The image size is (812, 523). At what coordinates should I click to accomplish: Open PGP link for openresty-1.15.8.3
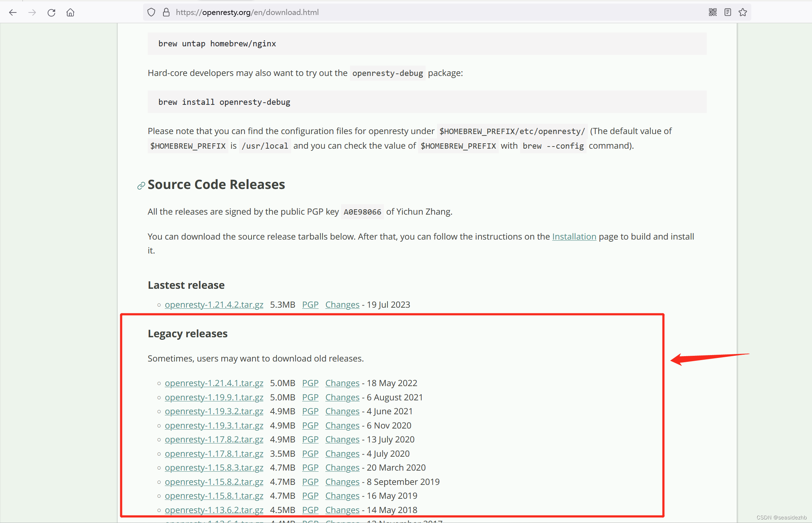tap(310, 468)
